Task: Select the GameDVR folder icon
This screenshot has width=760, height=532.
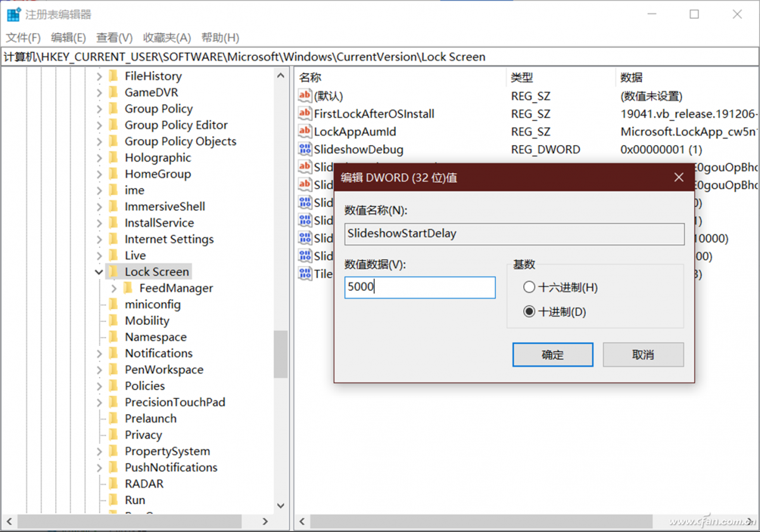Action: [x=113, y=92]
